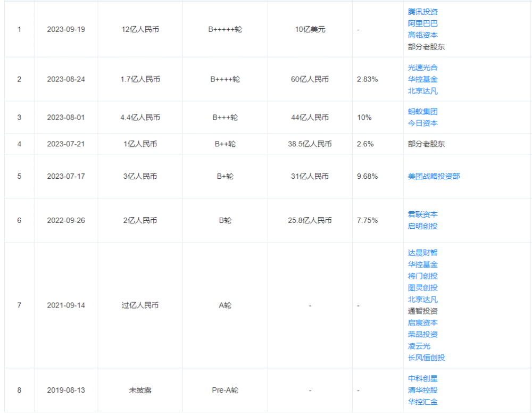Select the 9.68% share value
The height and width of the screenshot is (415, 532).
pos(367,177)
